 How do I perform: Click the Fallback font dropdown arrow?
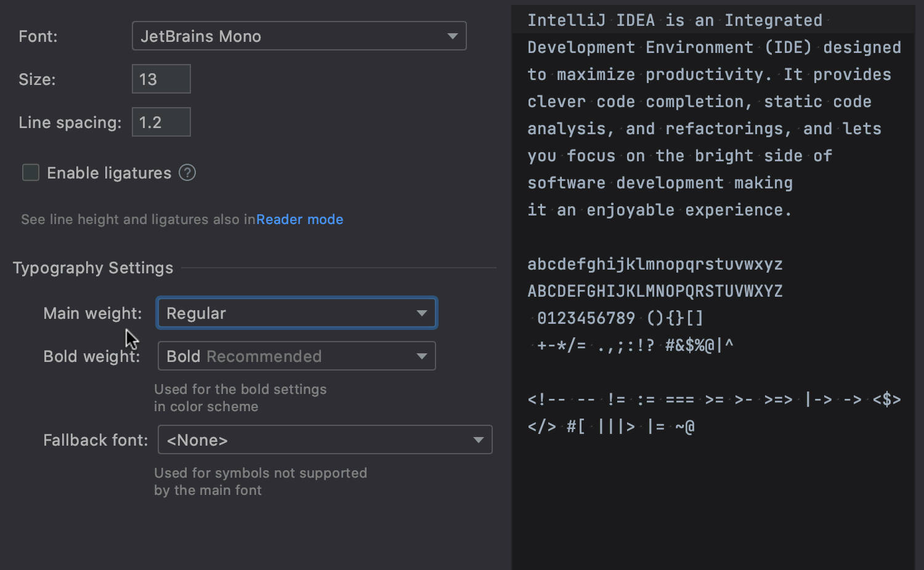[x=479, y=440]
